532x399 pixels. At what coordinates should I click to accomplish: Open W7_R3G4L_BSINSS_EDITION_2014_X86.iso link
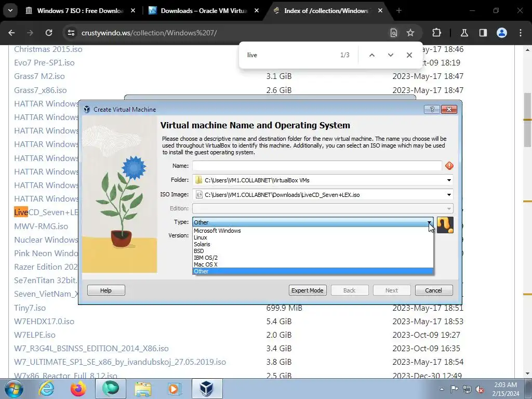(x=91, y=349)
